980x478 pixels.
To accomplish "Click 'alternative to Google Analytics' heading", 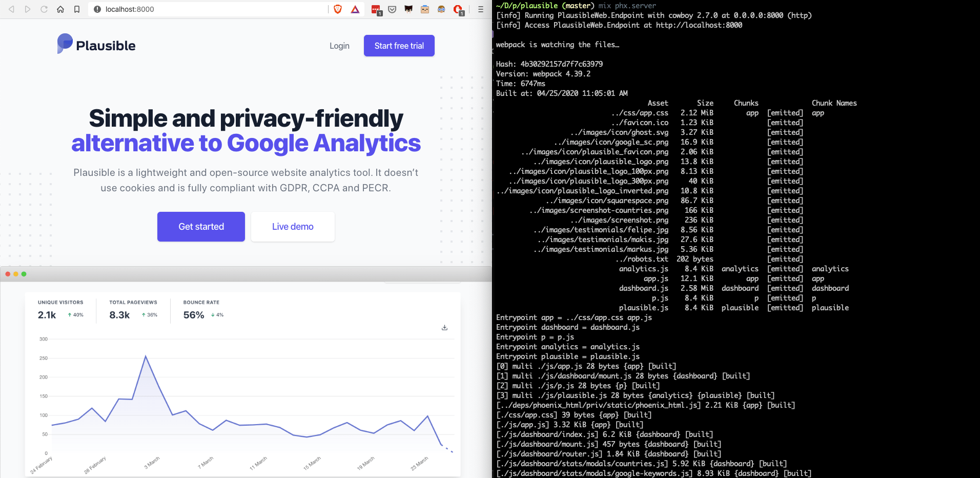I will [246, 143].
